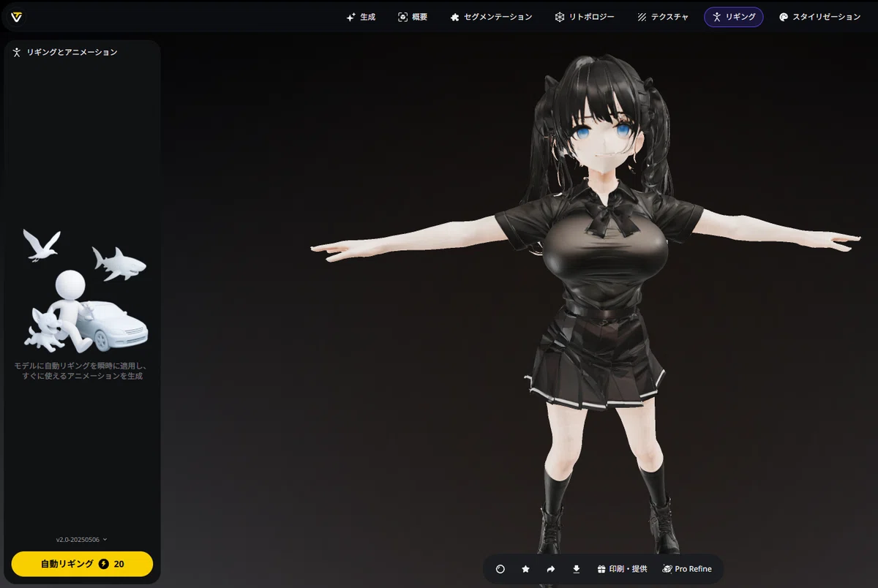The image size is (878, 588).
Task: Open the Tripo logo home icon
Action: point(16,16)
